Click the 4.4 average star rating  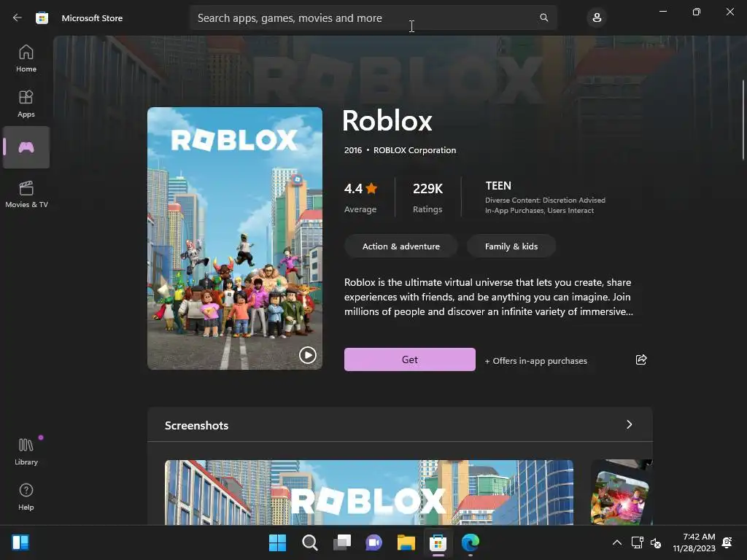360,197
